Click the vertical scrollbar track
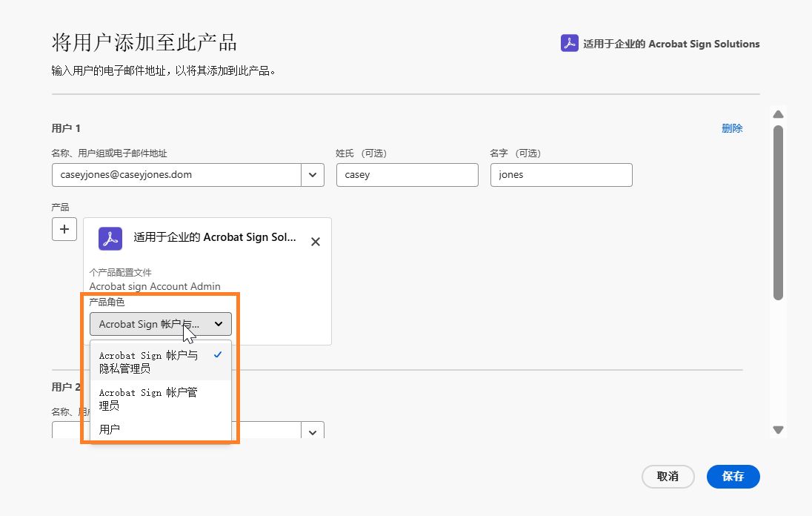 coord(778,222)
